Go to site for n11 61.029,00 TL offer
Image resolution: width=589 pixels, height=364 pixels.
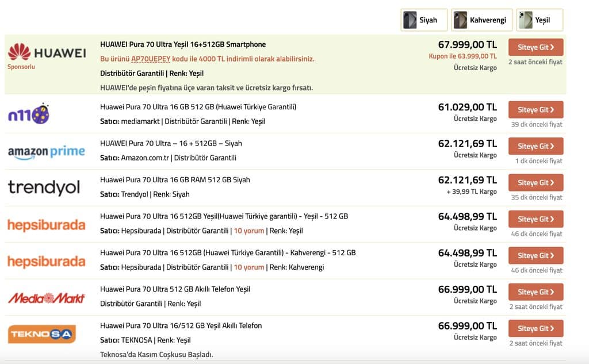[536, 110]
